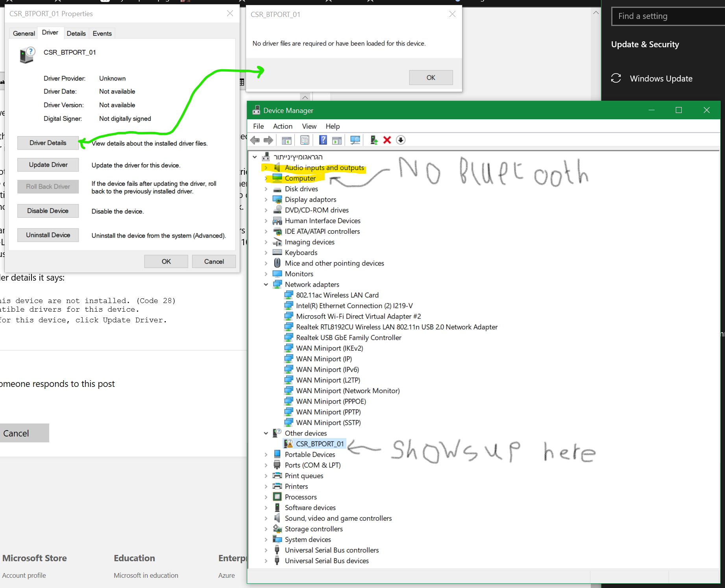Viewport: 725px width, 588px height.
Task: Switch to the Details tab in Properties
Action: point(76,33)
